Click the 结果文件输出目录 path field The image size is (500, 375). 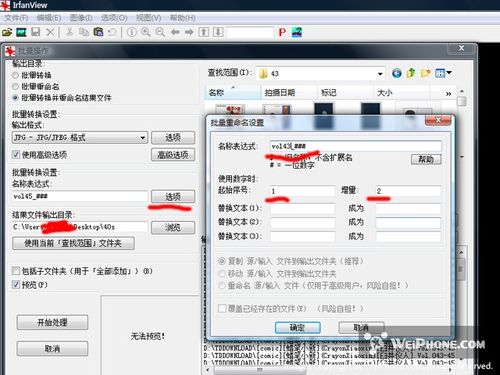coord(80,227)
